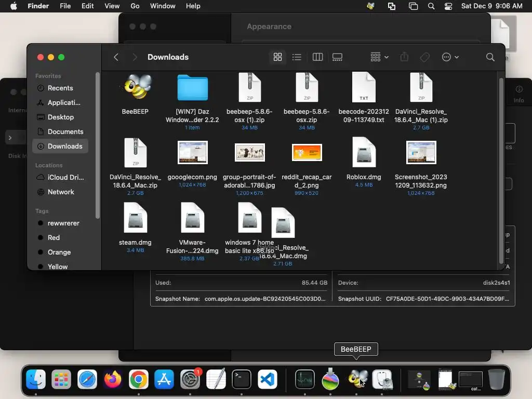Open App Store from the Dock
Viewport: 532px width, 399px height.
coord(164,379)
